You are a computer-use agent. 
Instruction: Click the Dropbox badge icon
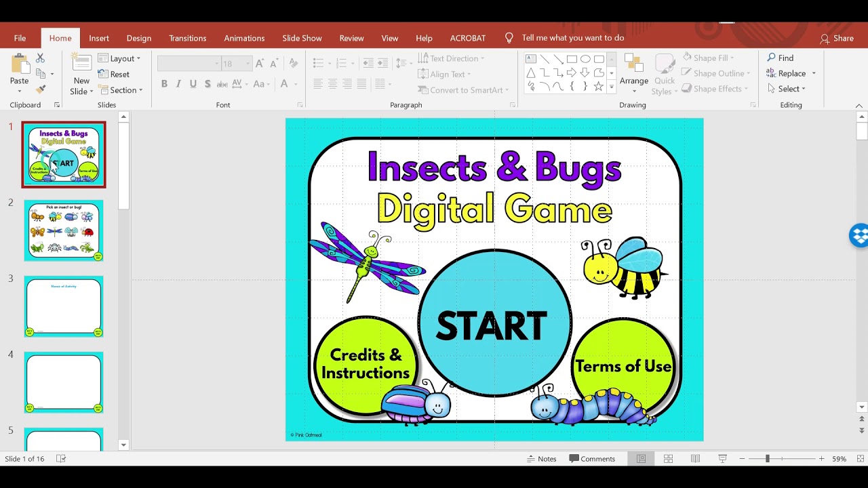point(859,235)
